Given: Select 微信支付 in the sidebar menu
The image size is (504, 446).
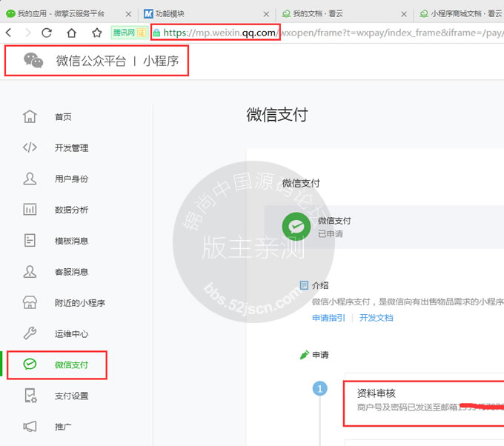Looking at the screenshot, I should 71,365.
